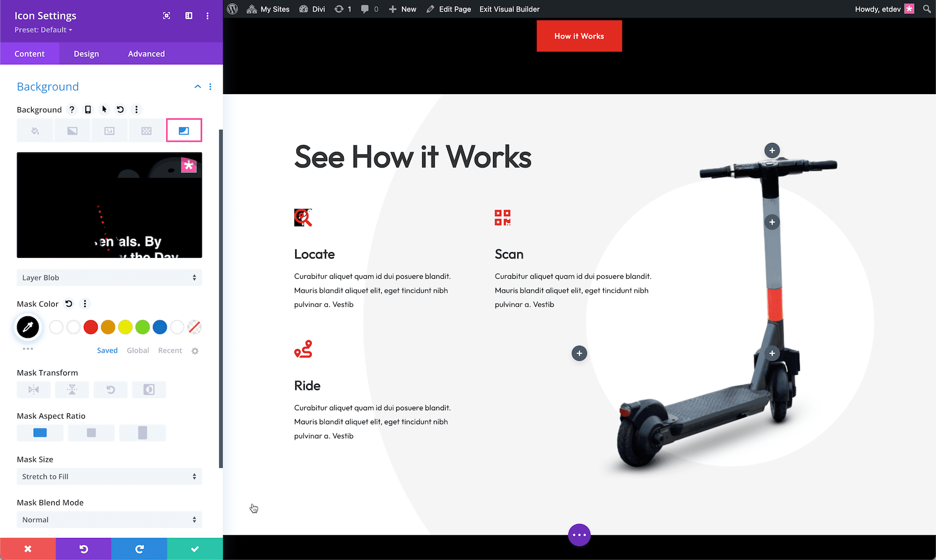Open the New content menu
Image resolution: width=936 pixels, height=560 pixels.
click(402, 9)
